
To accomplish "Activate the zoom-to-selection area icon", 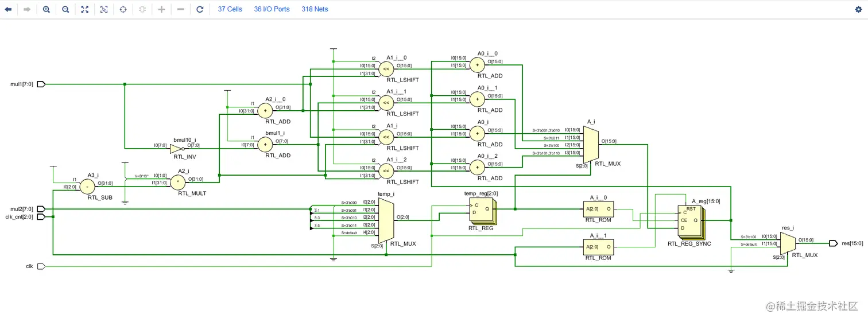I will pos(104,9).
